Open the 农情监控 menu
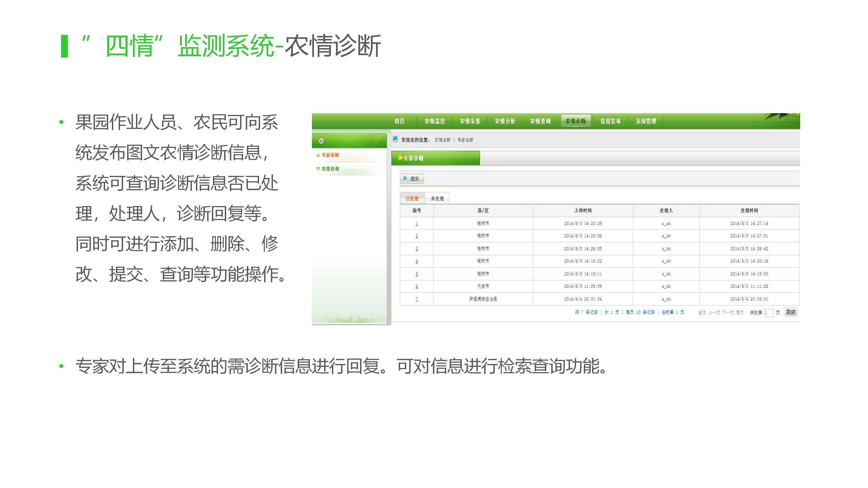Viewport: 868px width, 488px height. pyautogui.click(x=435, y=121)
